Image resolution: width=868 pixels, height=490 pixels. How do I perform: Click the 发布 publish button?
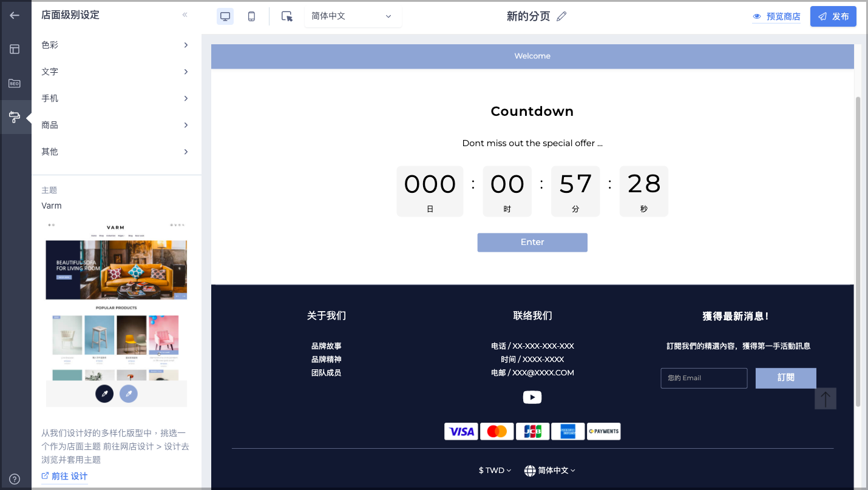point(833,16)
